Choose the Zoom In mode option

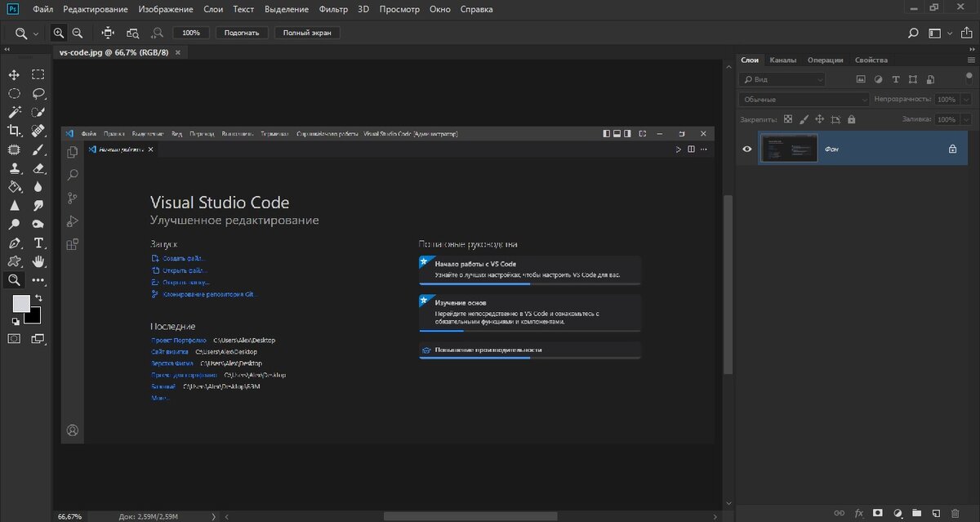pyautogui.click(x=59, y=33)
